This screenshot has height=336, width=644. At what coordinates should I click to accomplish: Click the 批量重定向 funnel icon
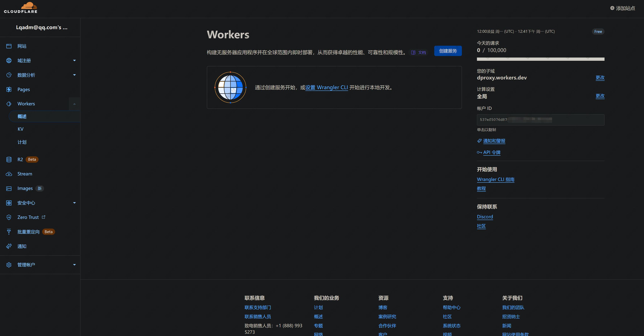(x=9, y=232)
